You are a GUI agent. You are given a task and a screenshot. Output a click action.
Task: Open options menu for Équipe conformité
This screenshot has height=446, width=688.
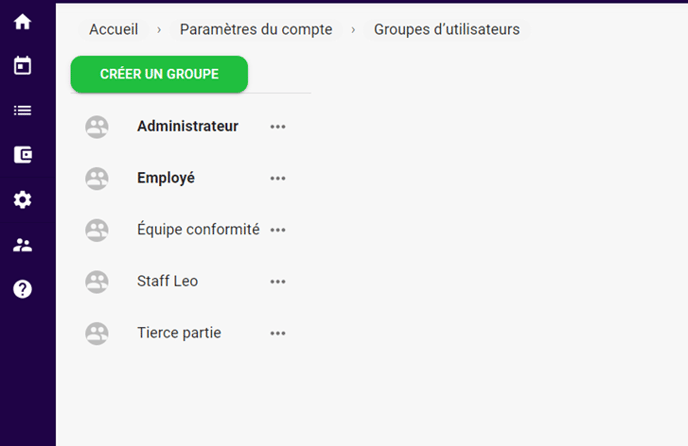[278, 230]
